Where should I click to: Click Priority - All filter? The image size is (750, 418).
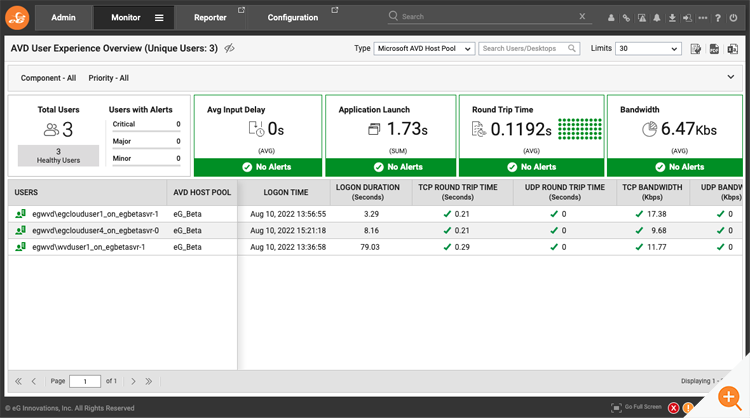pos(109,78)
